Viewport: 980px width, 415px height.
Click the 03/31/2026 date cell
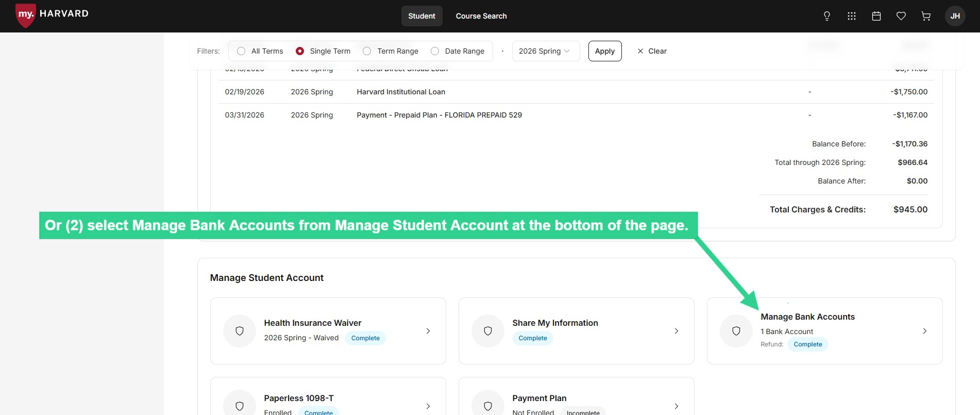click(x=245, y=115)
